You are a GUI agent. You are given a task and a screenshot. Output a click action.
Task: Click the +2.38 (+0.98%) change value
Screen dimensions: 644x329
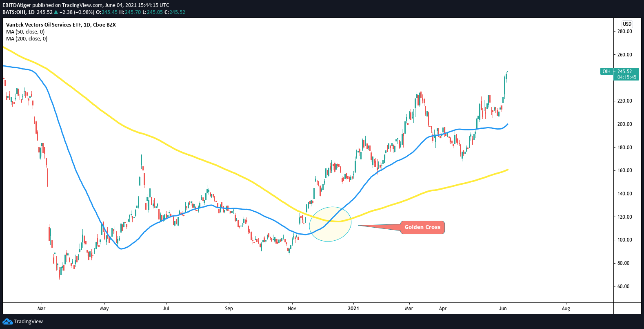(77, 12)
